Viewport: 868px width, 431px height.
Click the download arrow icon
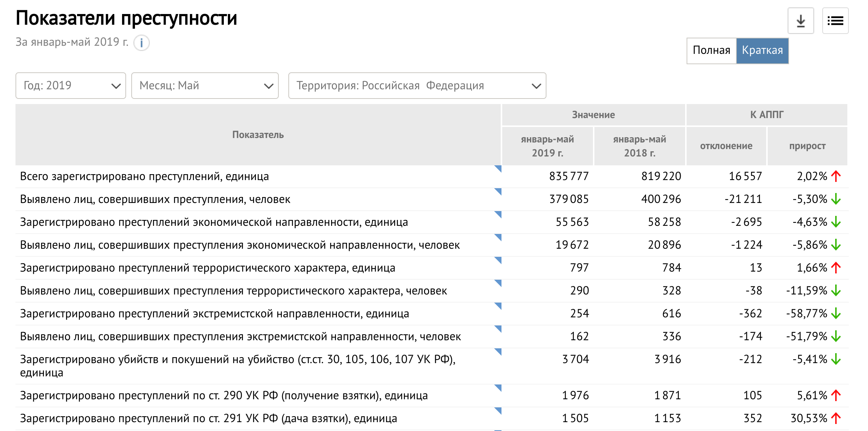[801, 21]
